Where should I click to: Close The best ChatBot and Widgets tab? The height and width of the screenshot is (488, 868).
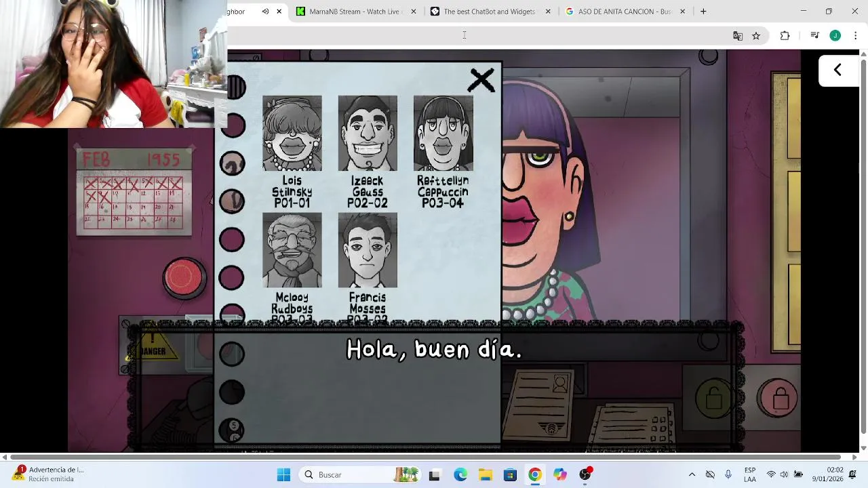click(x=548, y=12)
